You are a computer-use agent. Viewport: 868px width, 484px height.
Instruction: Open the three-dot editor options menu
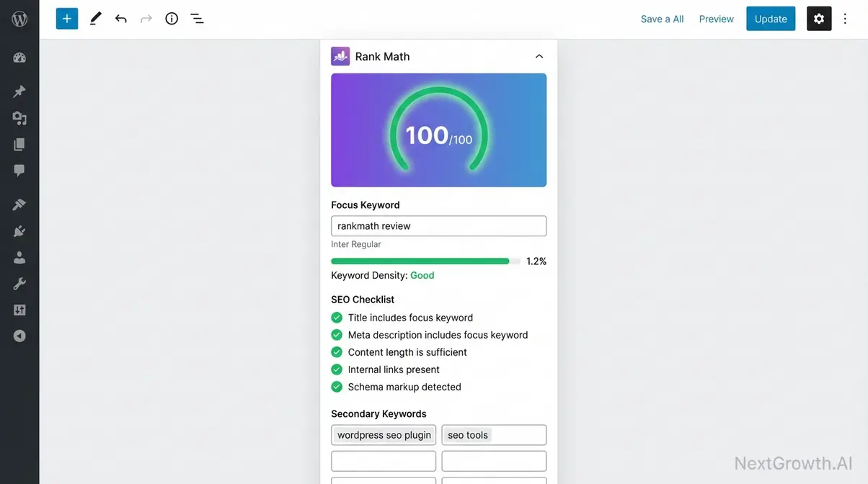(845, 18)
